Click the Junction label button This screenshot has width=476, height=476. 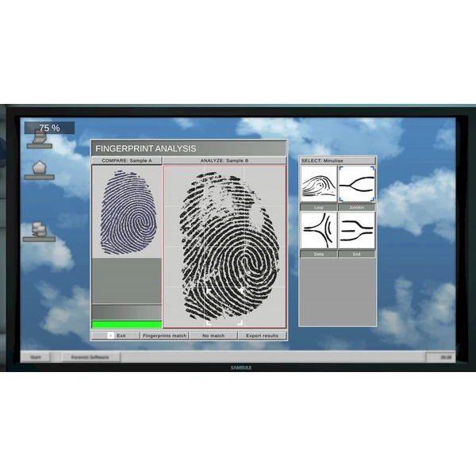click(x=357, y=207)
